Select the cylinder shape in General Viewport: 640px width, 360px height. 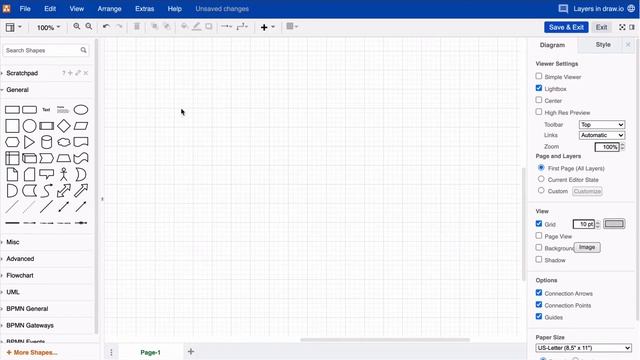click(x=47, y=142)
